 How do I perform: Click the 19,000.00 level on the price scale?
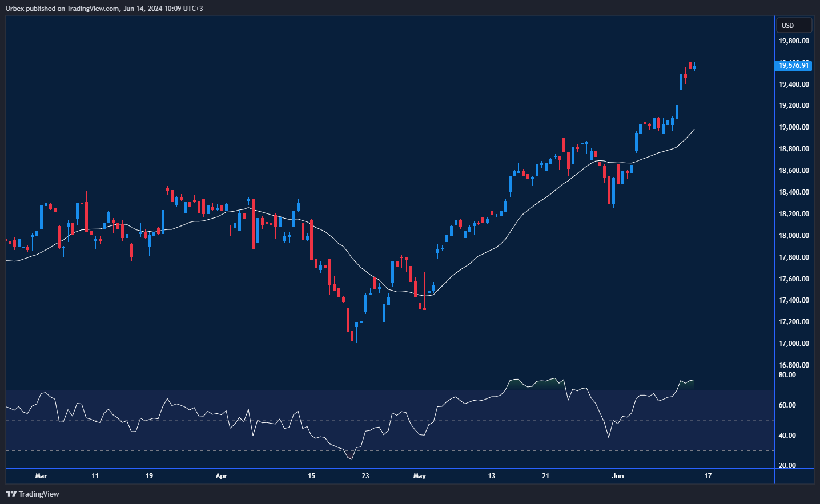tap(795, 127)
